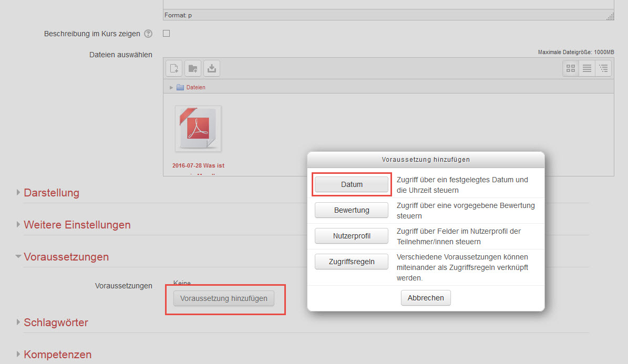Open help icon beside Beschreibung im Kurs zeigen
The image size is (628, 364).
[148, 34]
